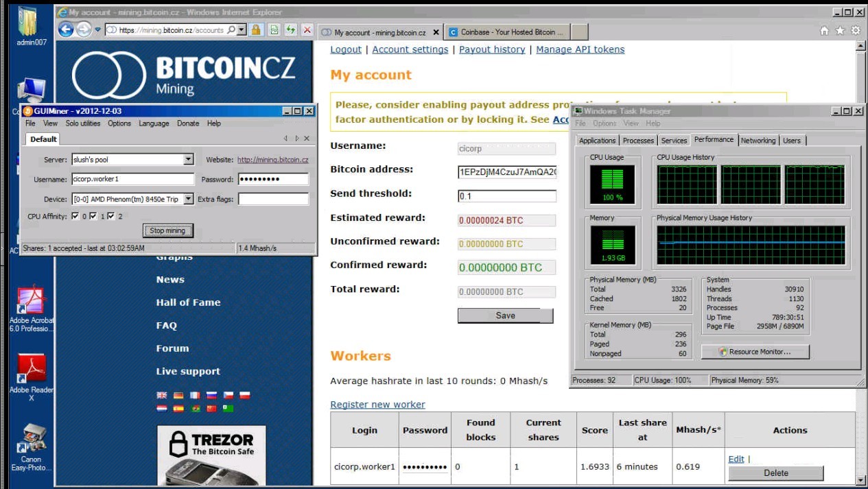868x489 pixels.
Task: Expand the Device dropdown listing AMD Phenom
Action: tap(189, 200)
